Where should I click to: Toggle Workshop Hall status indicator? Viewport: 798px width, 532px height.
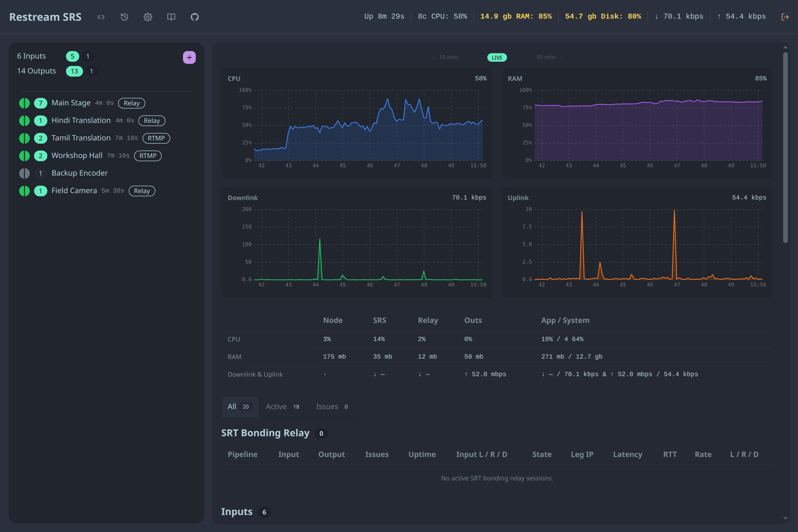click(24, 156)
